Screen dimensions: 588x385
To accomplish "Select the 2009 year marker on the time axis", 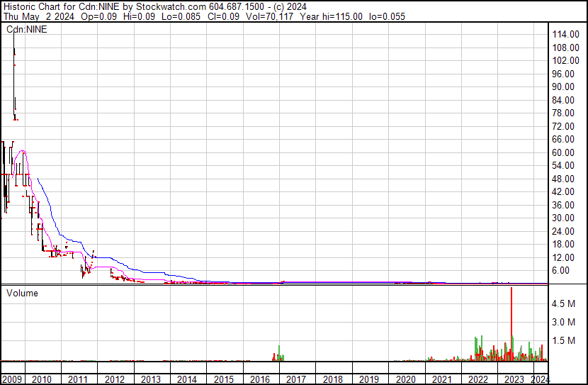I will 12,379.
